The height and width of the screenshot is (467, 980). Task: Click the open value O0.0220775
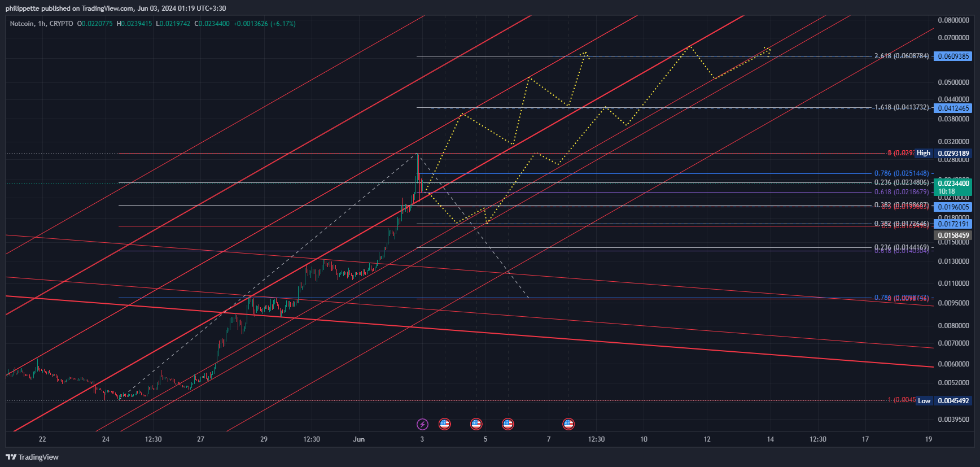tap(95, 24)
